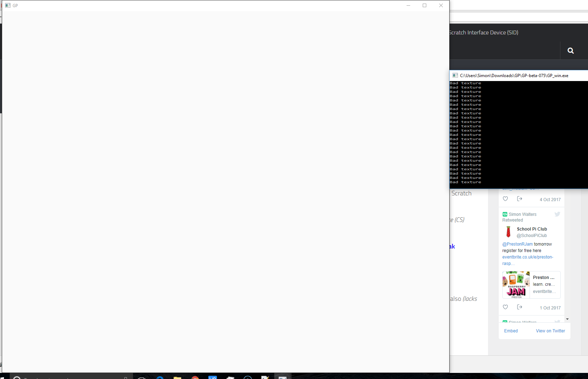Open the eventbrite.co.uk/e/preston-rasp link
The image size is (588, 379).
coord(528,260)
